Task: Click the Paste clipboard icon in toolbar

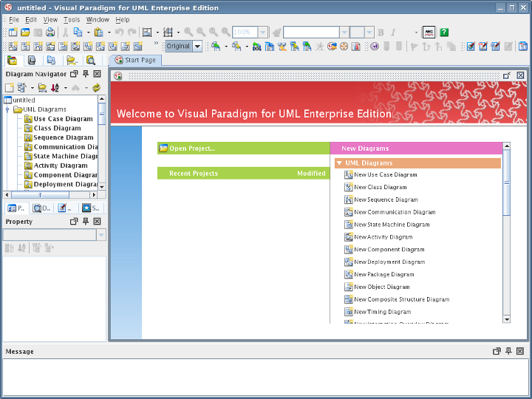Action: click(99, 33)
